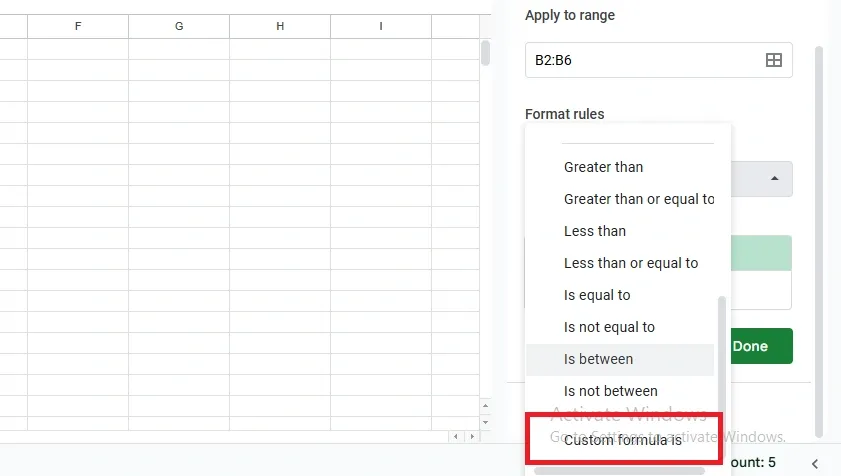Choose 'Greater than' condition

pos(603,167)
